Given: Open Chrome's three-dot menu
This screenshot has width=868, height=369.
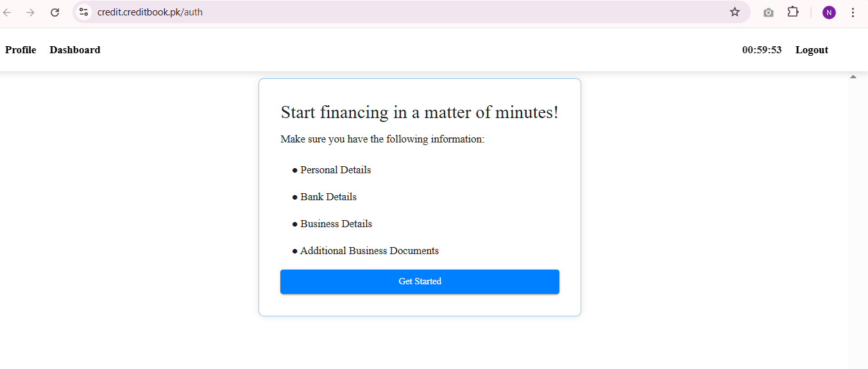Looking at the screenshot, I should click(853, 12).
